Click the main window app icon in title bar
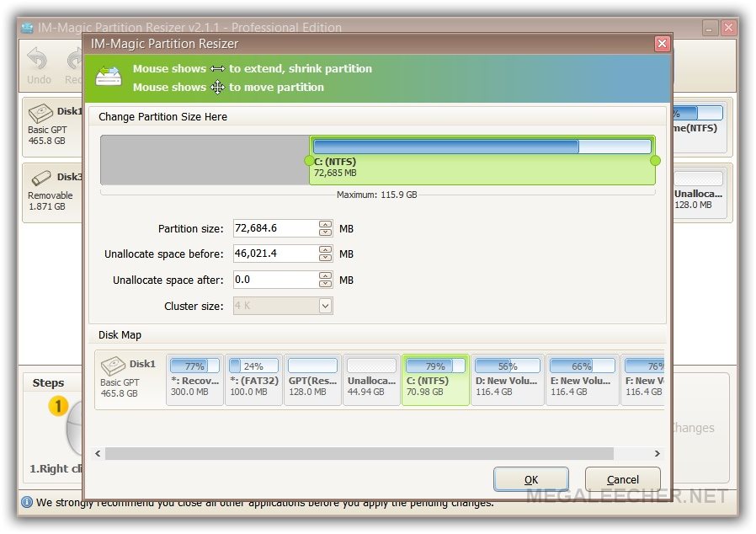 pyautogui.click(x=28, y=28)
